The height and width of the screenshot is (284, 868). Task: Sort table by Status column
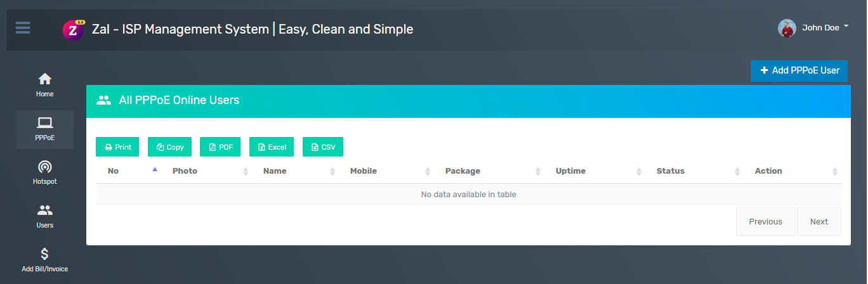point(694,171)
